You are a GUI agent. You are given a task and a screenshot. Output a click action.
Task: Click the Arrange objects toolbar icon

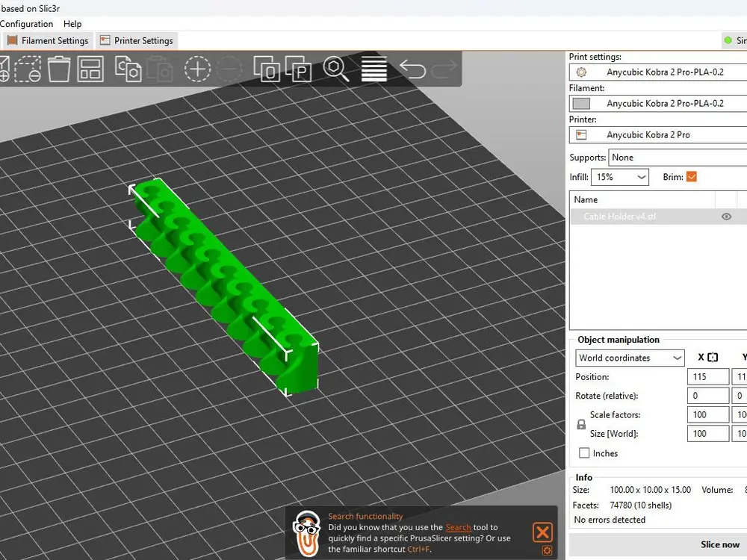[x=90, y=69]
